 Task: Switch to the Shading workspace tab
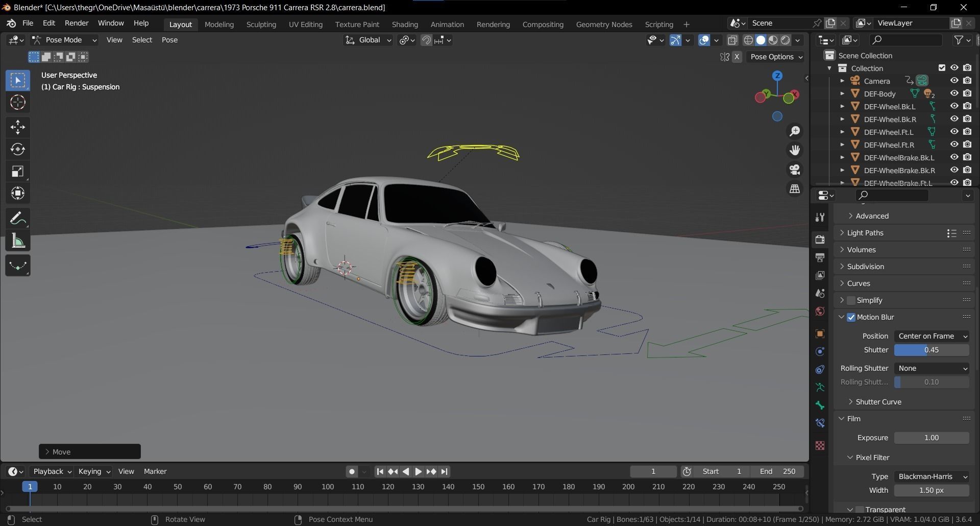pyautogui.click(x=405, y=24)
